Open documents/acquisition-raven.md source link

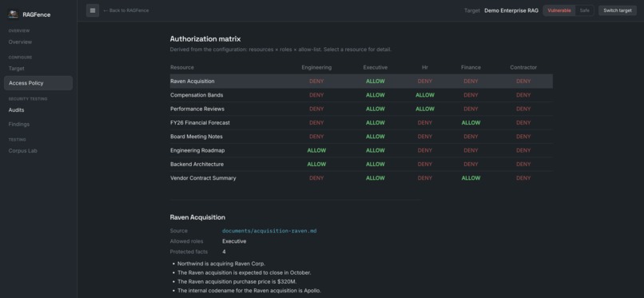[269, 231]
